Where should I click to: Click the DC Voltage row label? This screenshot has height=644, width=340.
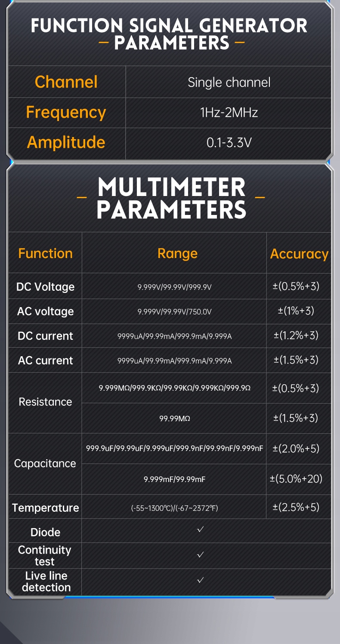pos(45,287)
